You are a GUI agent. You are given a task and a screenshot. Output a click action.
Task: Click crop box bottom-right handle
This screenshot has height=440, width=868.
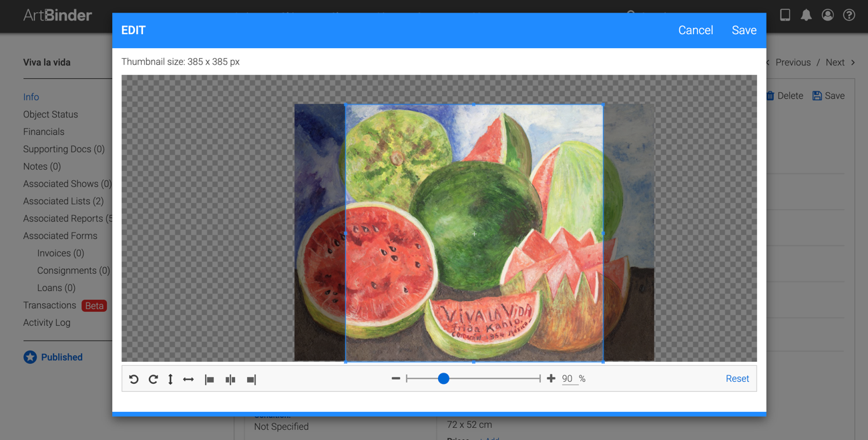(x=603, y=361)
